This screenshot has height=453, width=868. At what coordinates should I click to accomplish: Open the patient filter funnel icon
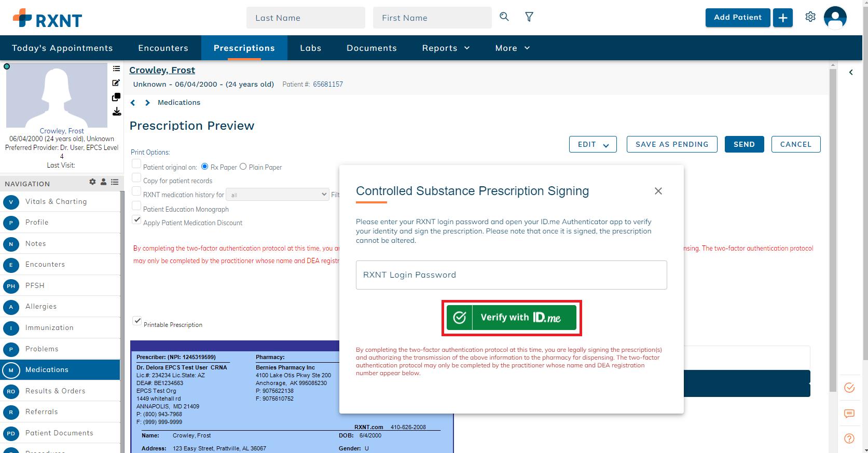(529, 17)
